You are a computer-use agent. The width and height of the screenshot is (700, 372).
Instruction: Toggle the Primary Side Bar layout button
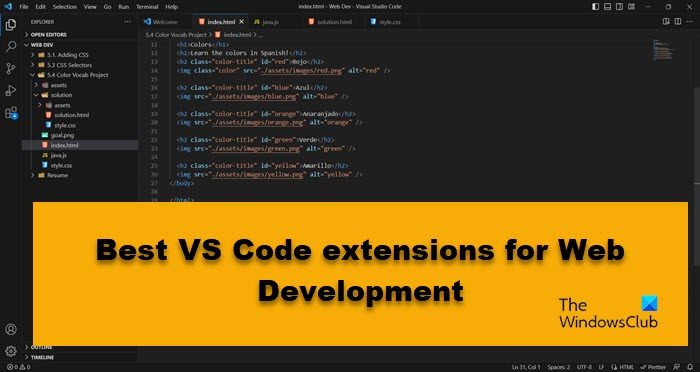596,7
